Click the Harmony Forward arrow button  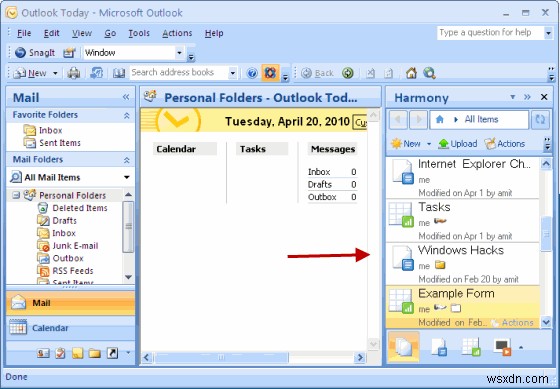tap(418, 120)
